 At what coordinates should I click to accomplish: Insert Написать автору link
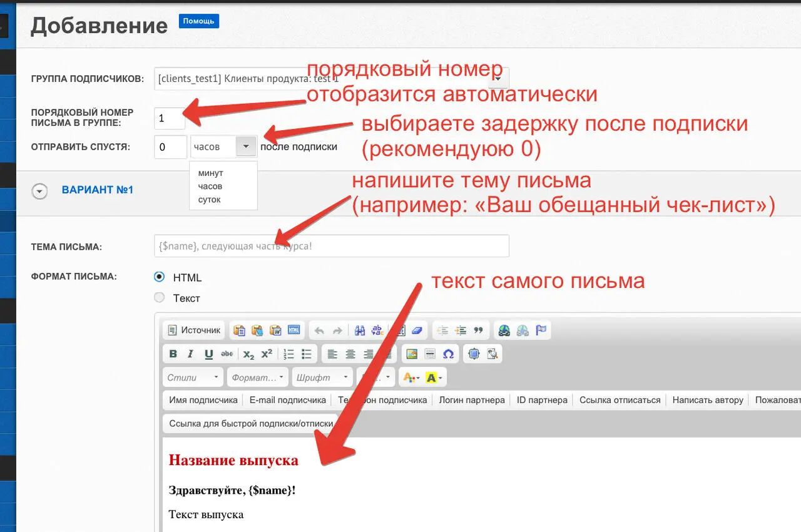[x=708, y=400]
